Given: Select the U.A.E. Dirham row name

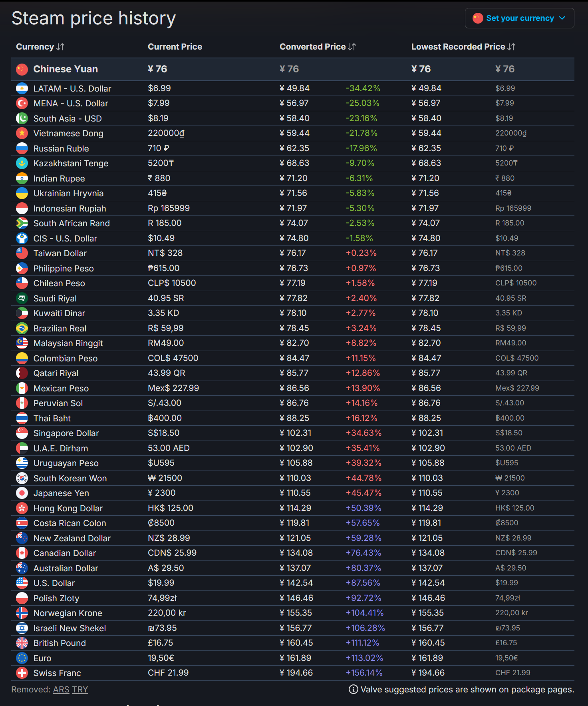Looking at the screenshot, I should pyautogui.click(x=61, y=448).
